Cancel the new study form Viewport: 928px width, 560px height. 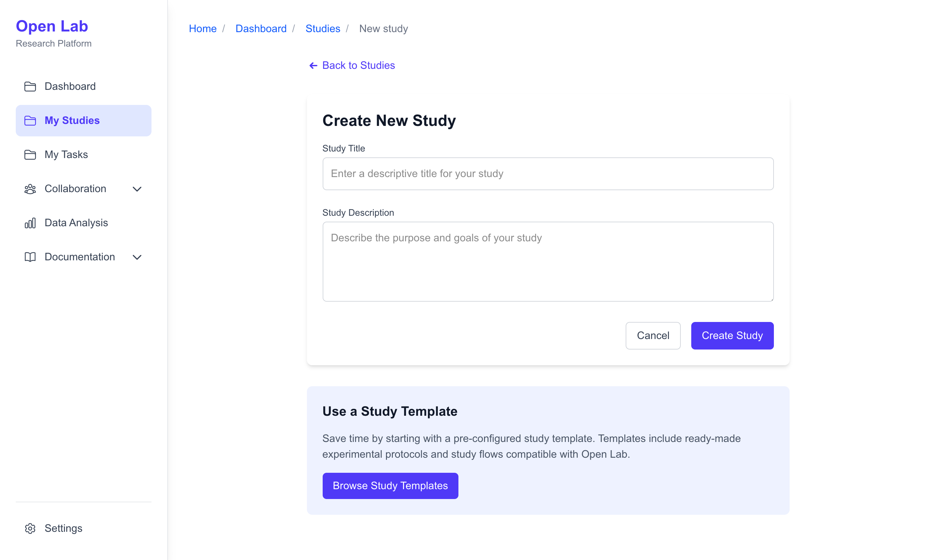pyautogui.click(x=653, y=335)
